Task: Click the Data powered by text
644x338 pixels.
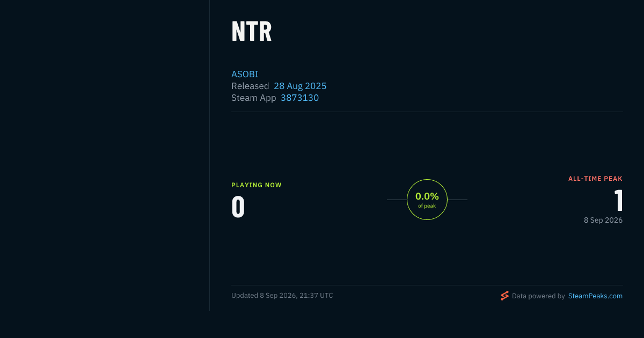Action: click(x=538, y=296)
